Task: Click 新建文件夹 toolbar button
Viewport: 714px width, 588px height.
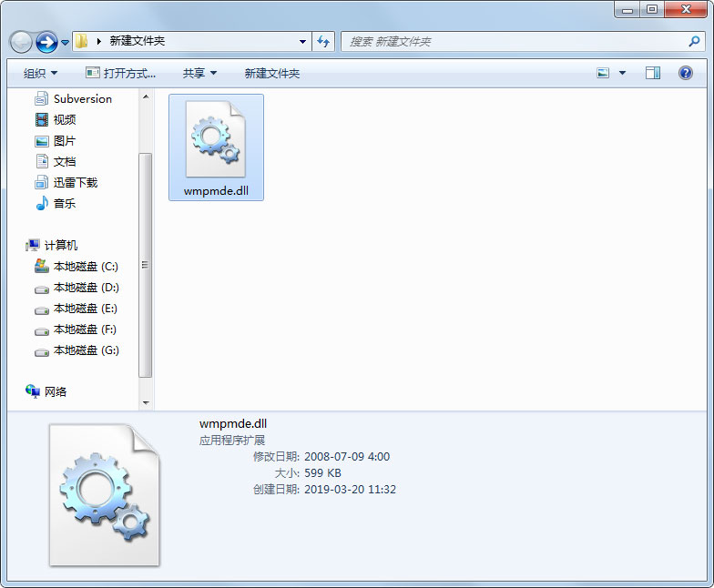Action: click(271, 73)
